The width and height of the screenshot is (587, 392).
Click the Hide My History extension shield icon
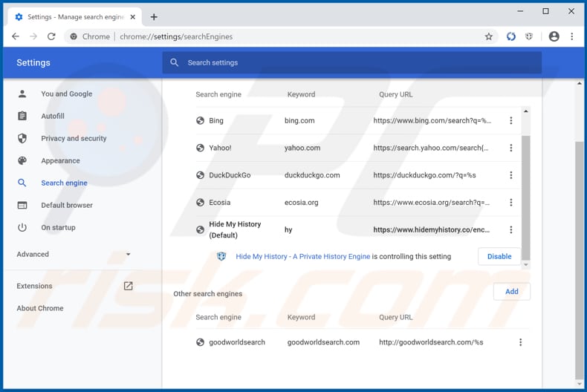[221, 256]
